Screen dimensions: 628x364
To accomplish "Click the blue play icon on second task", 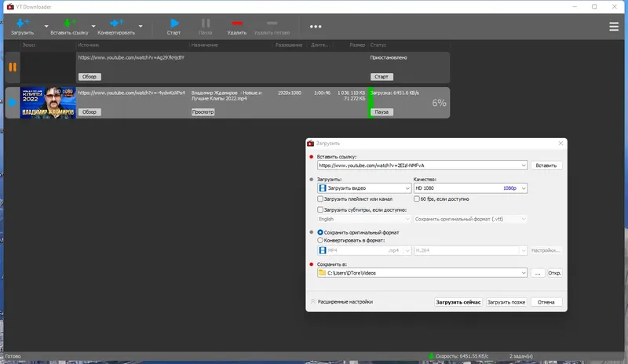I will click(x=13, y=103).
